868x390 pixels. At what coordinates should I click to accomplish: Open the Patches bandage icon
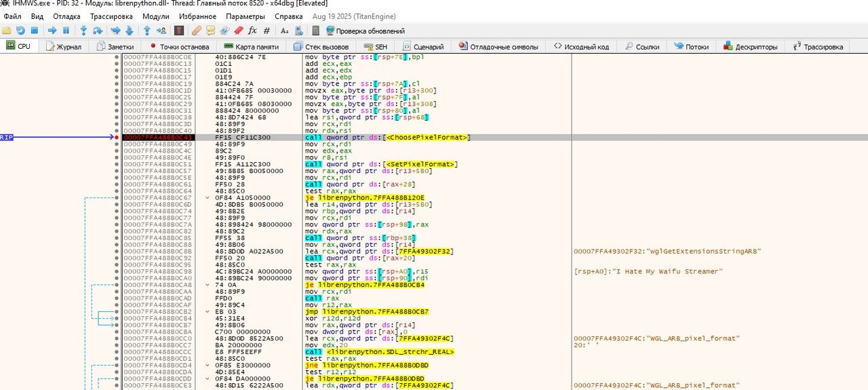point(197,31)
